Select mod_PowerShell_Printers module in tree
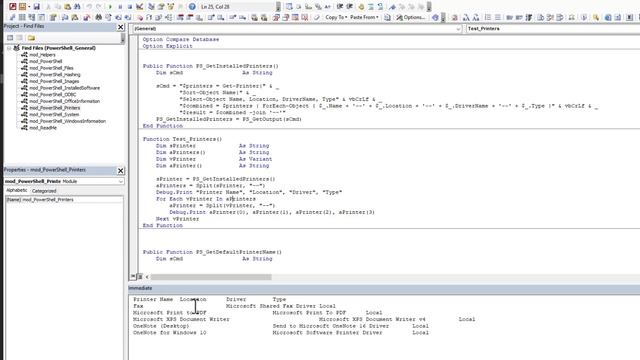Viewport: 640px width, 360px height. [x=55, y=108]
